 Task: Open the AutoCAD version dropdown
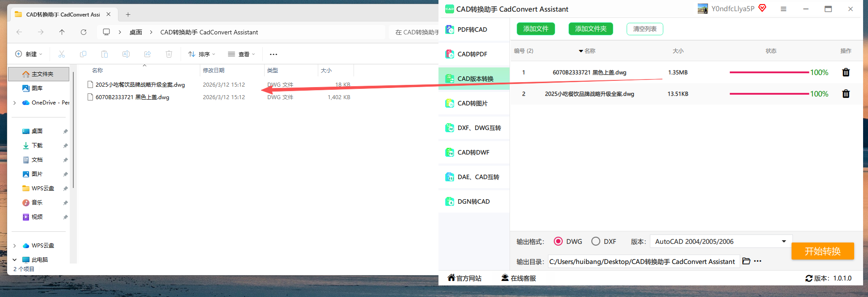tap(721, 242)
